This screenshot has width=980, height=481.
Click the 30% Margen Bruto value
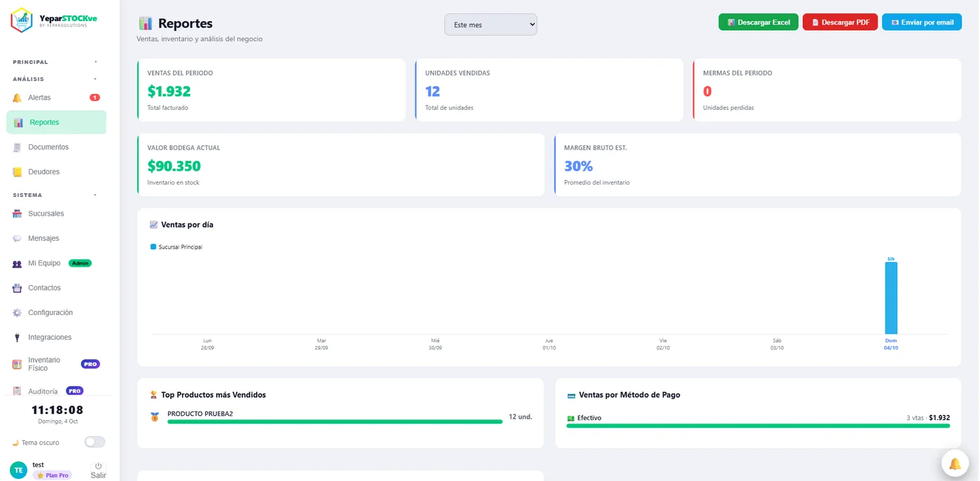[x=578, y=166]
